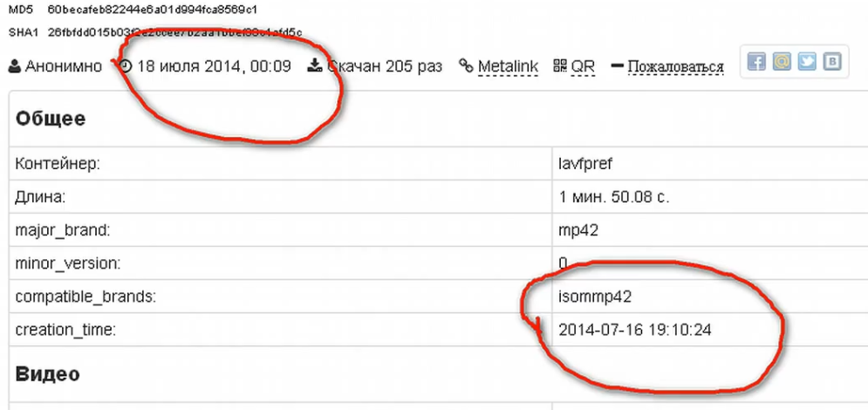Click the Facebook share icon
The width and height of the screenshot is (868, 410).
pos(756,63)
